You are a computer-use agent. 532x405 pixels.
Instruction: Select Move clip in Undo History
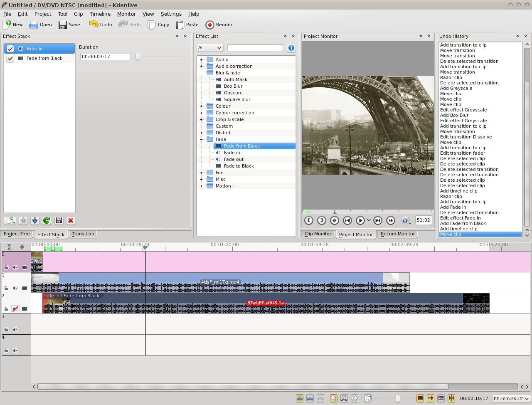(480, 234)
